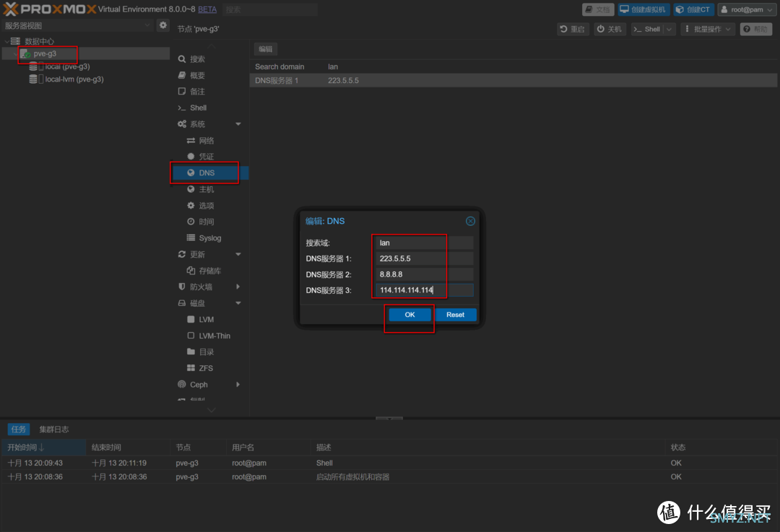Open the BETA version link
780x532 pixels.
(207, 9)
